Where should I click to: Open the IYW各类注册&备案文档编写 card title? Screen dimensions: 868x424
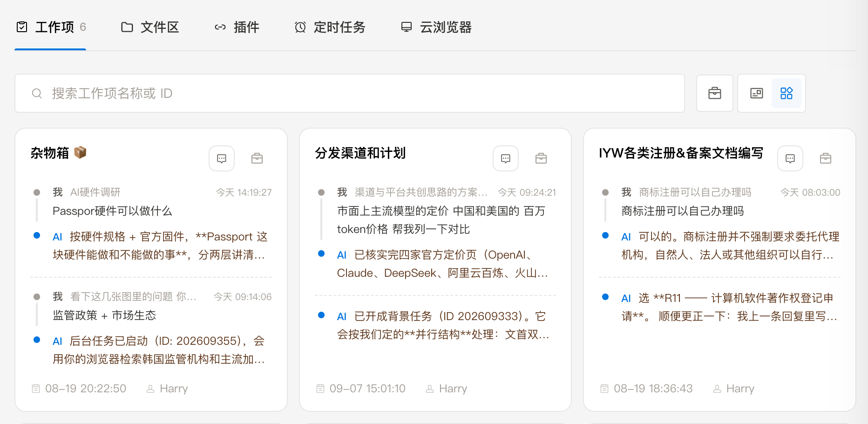(681, 153)
